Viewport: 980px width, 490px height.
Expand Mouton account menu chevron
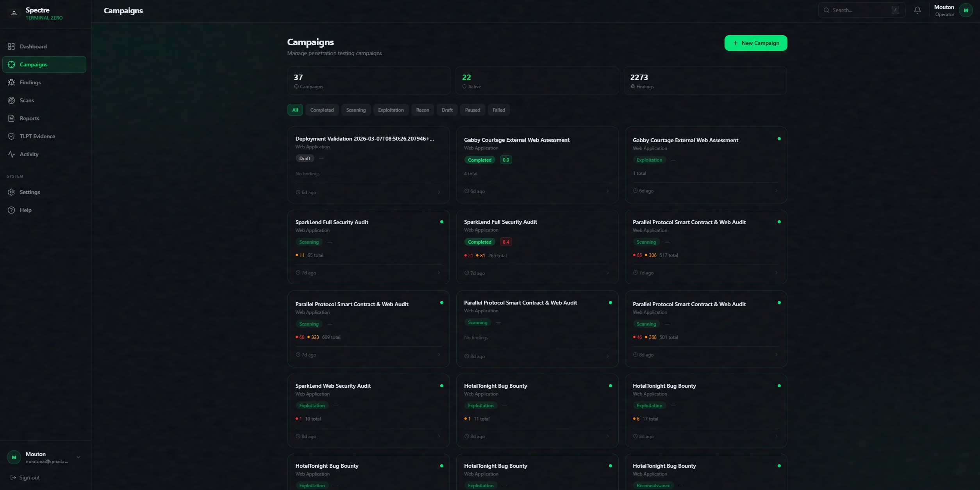[79, 457]
